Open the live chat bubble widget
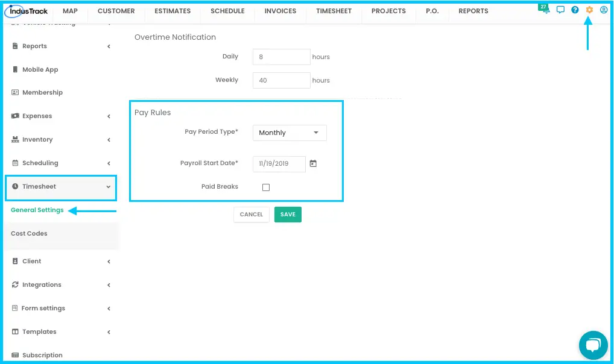614x364 pixels. point(593,345)
